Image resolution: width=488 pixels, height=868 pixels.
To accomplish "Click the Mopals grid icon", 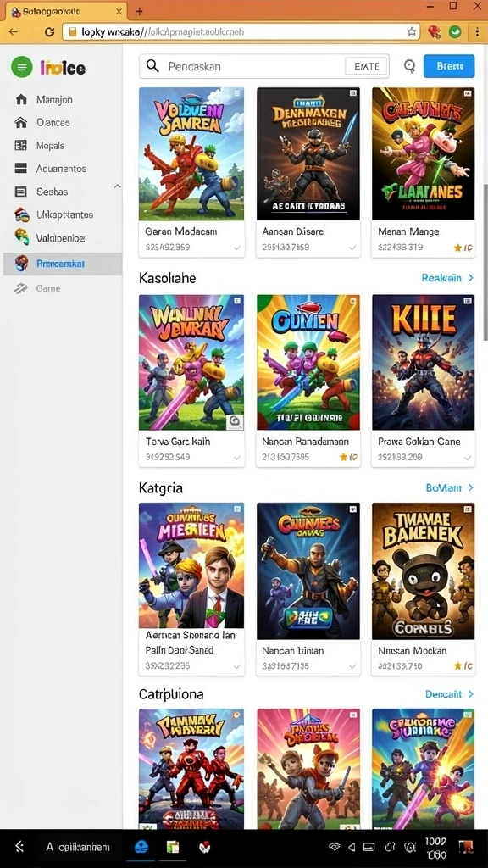I will pyautogui.click(x=21, y=146).
